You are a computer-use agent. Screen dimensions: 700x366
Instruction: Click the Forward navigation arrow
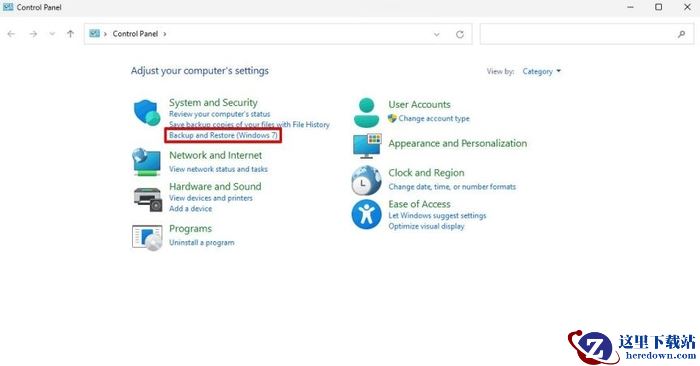tap(33, 34)
